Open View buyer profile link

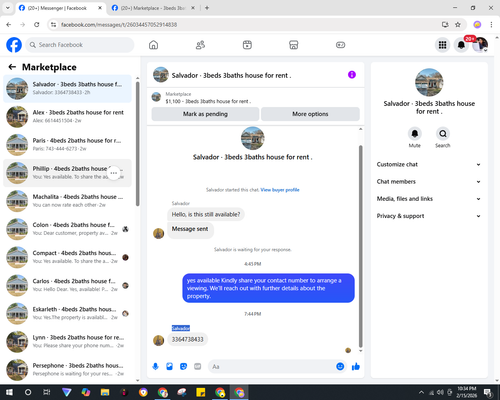click(280, 190)
